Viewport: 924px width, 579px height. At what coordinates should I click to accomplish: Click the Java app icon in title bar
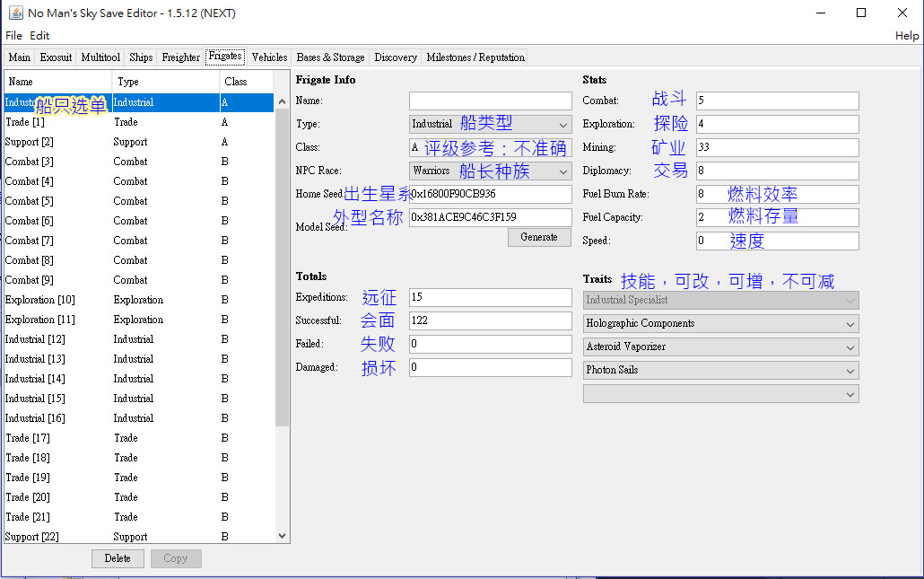coord(15,13)
